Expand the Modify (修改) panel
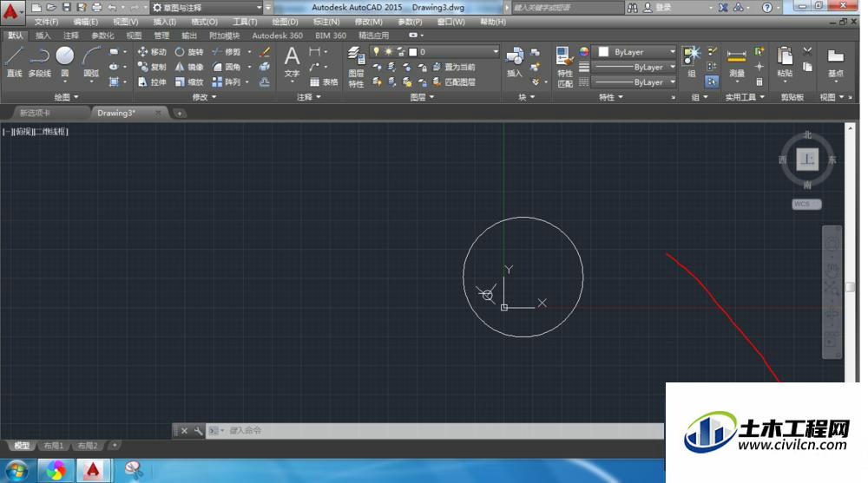Viewport: 868px width, 483px height. pyautogui.click(x=204, y=97)
